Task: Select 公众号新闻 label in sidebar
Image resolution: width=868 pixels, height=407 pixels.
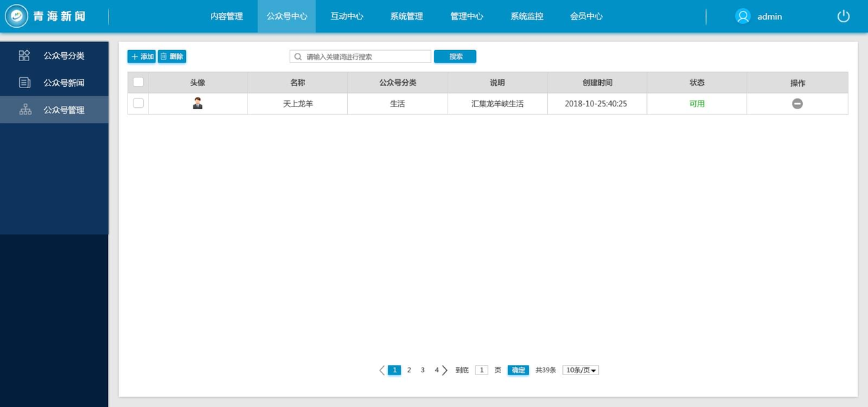Action: 64,83
